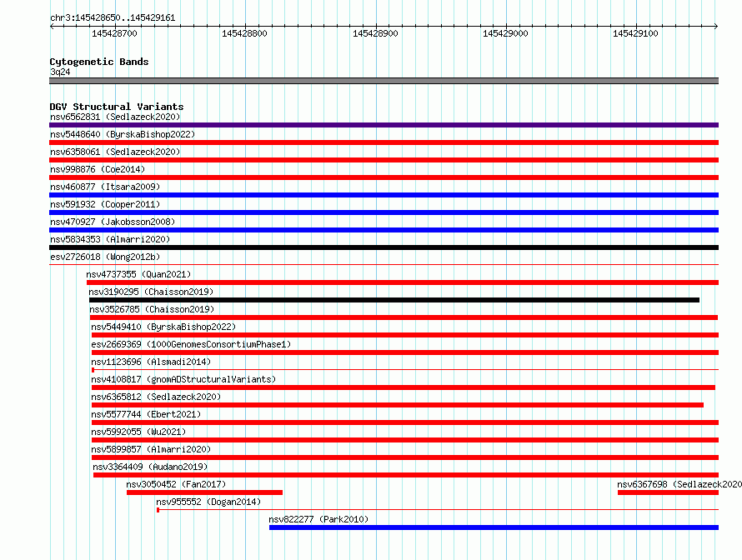Image resolution: width=742 pixels, height=560 pixels.
Task: Click the blue nsv470927 variant bar
Action: (x=384, y=230)
